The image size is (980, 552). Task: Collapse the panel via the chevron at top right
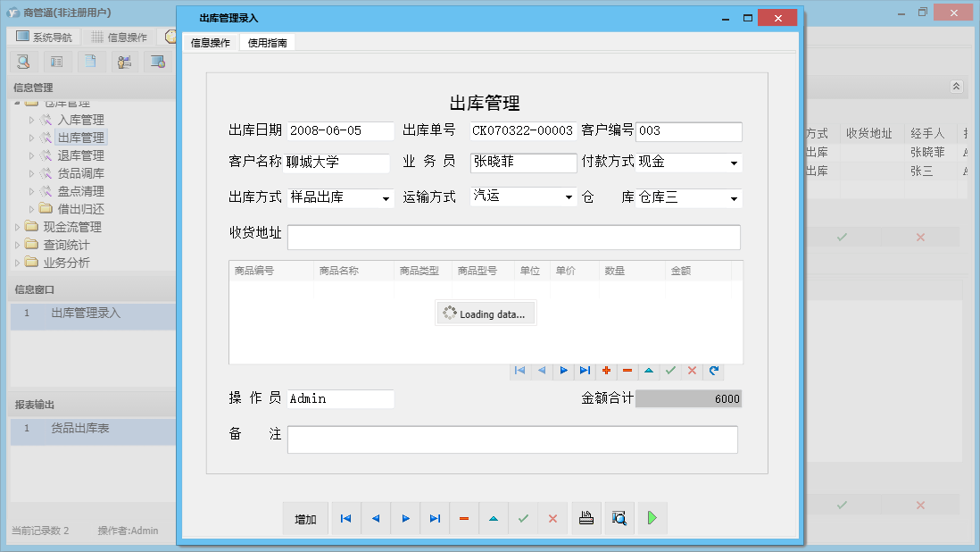[x=955, y=86]
